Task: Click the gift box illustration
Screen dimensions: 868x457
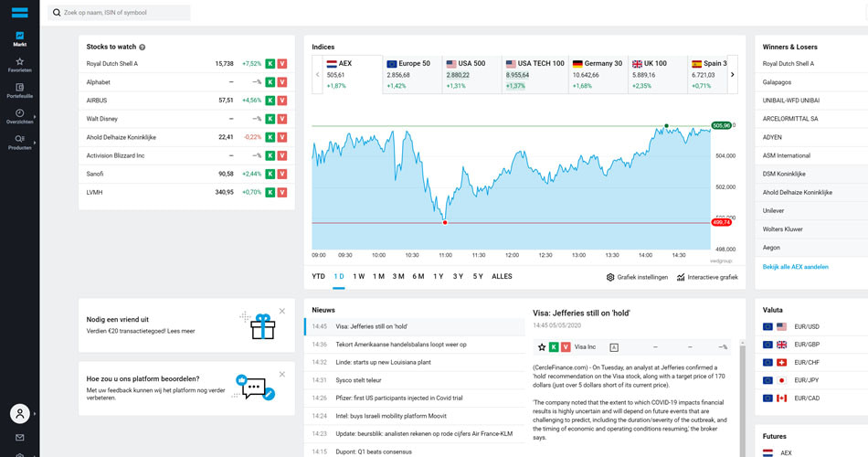Action: (262, 326)
